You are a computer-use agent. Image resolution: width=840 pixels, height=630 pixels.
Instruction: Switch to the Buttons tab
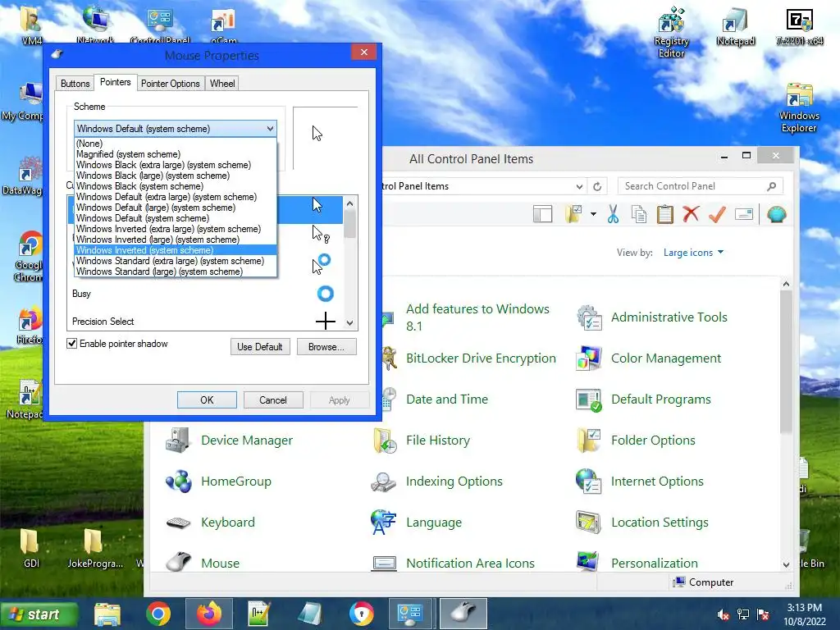75,84
